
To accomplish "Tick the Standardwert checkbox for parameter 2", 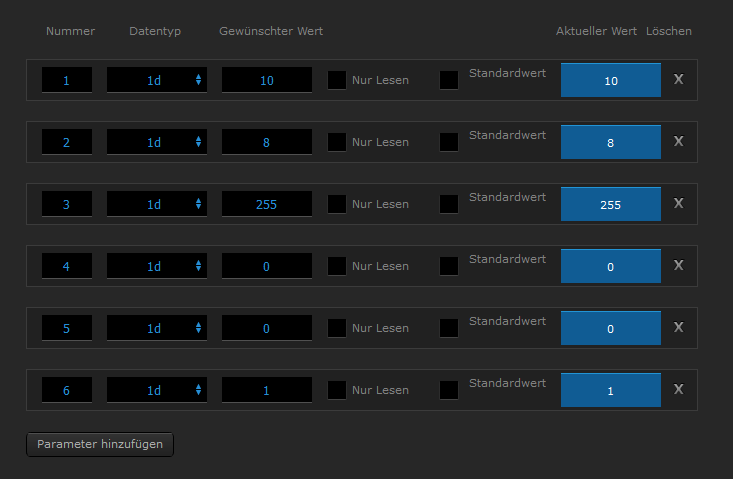I will point(449,142).
